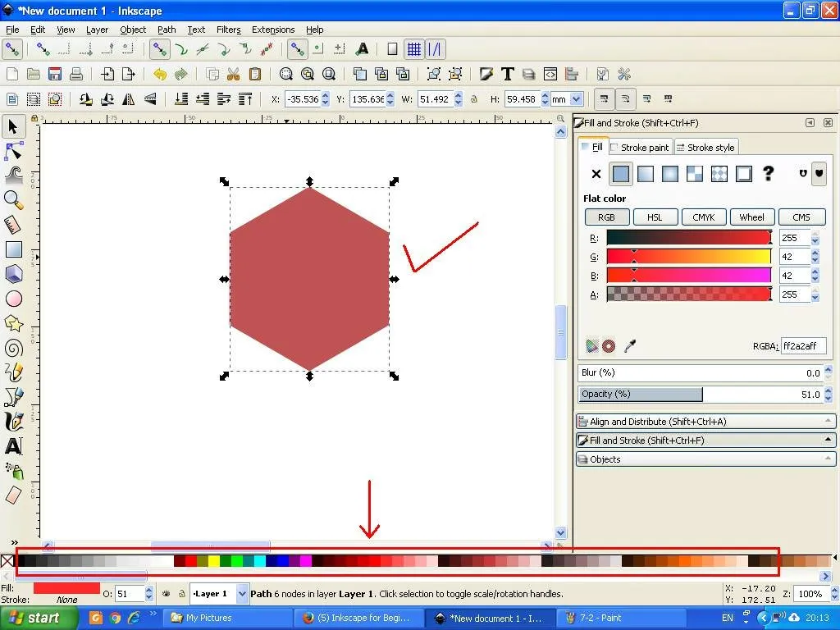
Task: Toggle width/height lock ratio
Action: pyautogui.click(x=473, y=99)
